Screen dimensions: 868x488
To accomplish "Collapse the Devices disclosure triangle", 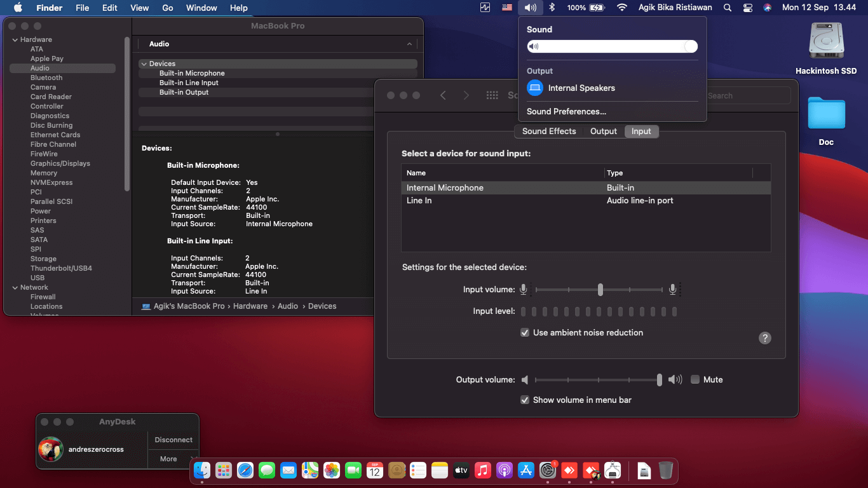I will tap(144, 64).
